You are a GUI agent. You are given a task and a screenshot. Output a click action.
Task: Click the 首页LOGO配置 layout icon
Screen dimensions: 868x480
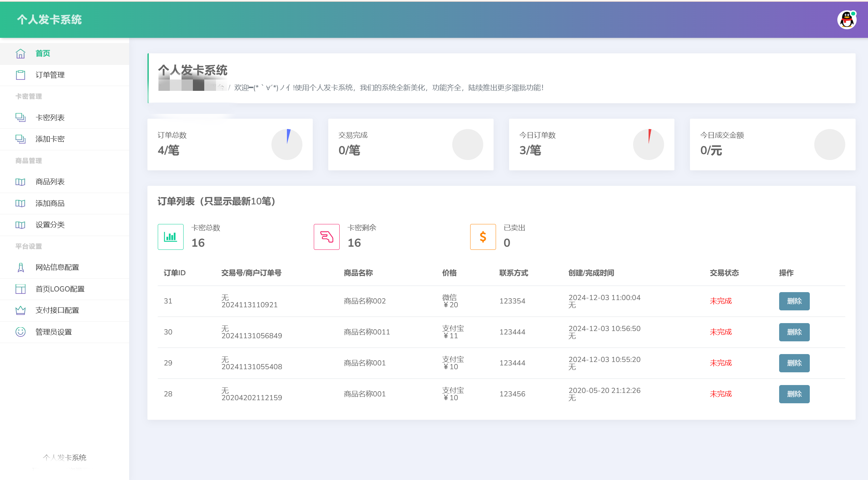[20, 289]
